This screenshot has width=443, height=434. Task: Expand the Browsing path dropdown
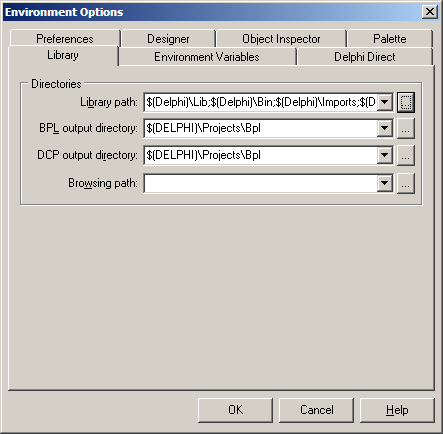tap(385, 183)
